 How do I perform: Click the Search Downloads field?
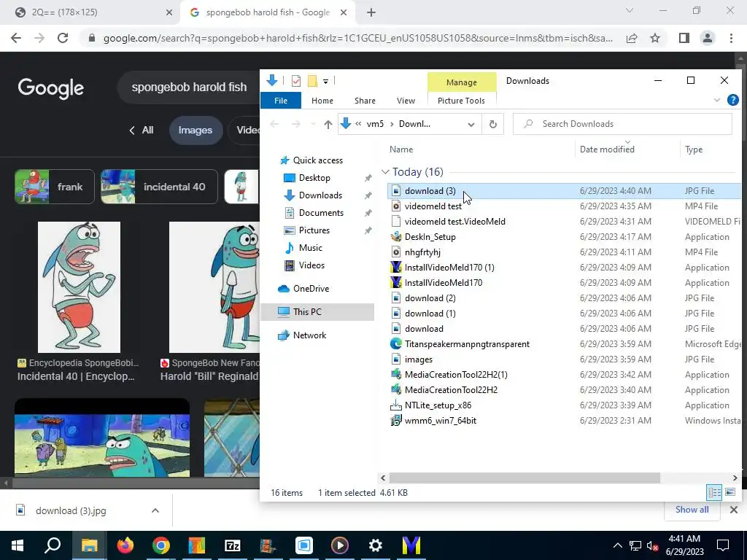(622, 124)
